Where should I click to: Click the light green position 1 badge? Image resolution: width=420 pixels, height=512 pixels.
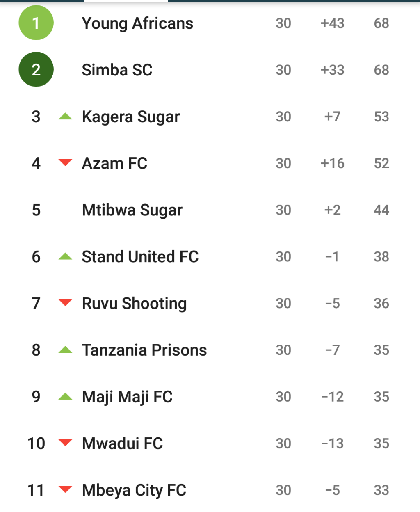click(x=36, y=23)
